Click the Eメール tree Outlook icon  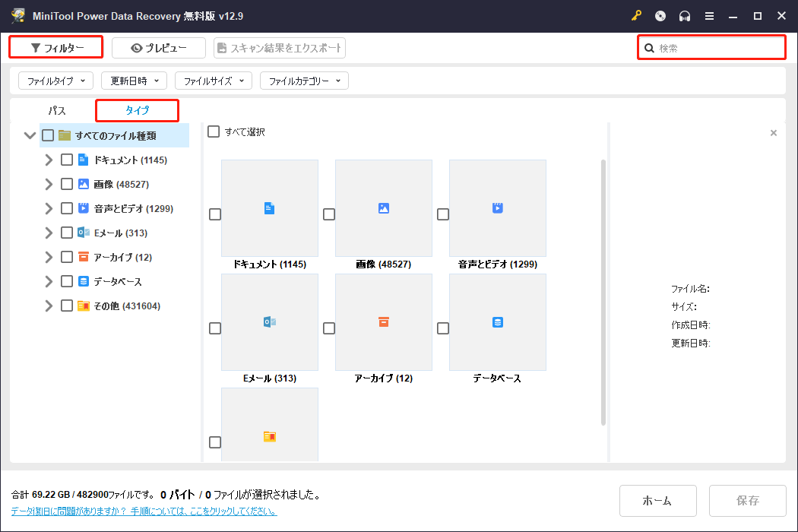84,233
